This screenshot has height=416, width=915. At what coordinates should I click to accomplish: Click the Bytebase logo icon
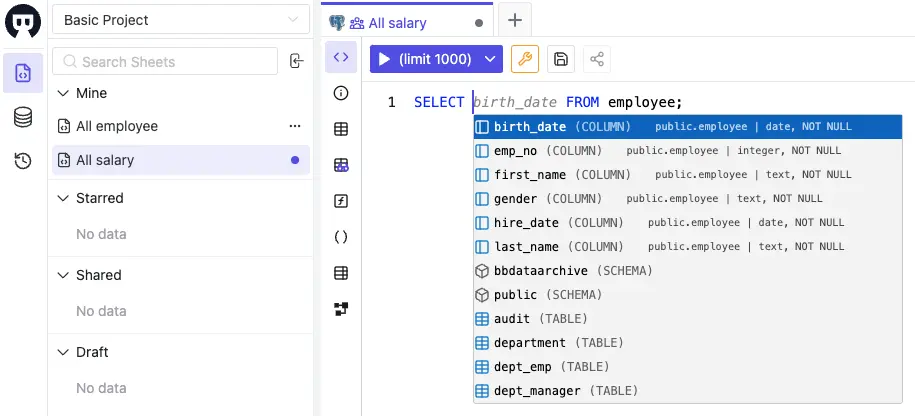[23, 21]
